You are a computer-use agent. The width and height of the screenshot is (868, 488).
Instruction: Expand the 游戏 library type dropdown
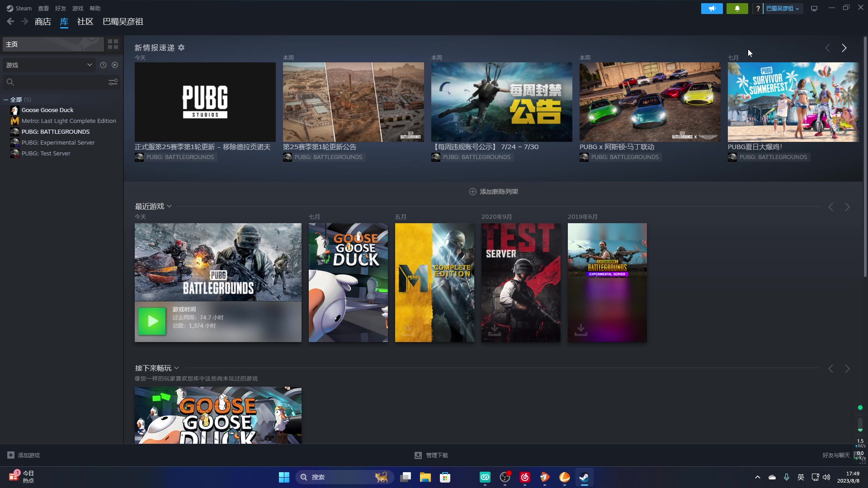(49, 65)
